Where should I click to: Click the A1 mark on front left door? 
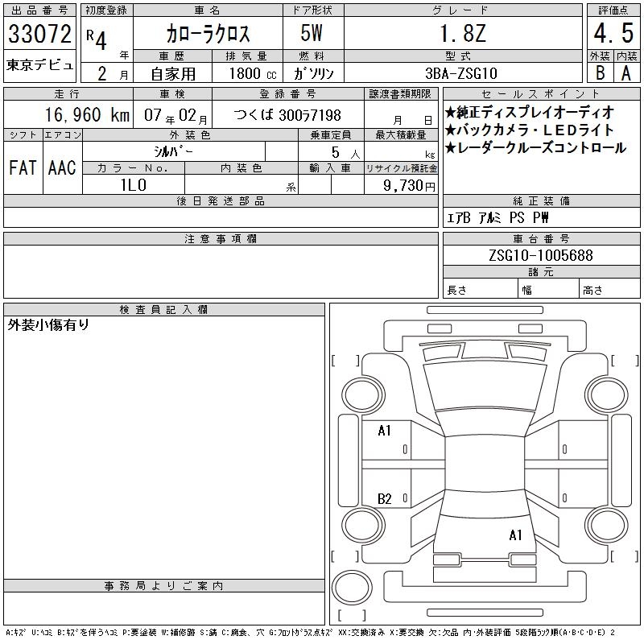(385, 431)
